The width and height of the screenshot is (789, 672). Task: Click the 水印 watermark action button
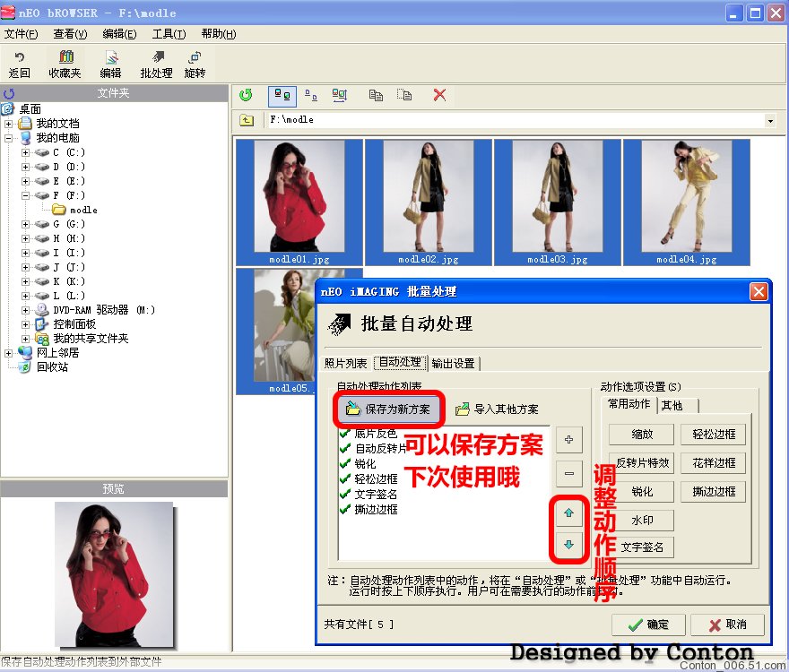coord(642,520)
